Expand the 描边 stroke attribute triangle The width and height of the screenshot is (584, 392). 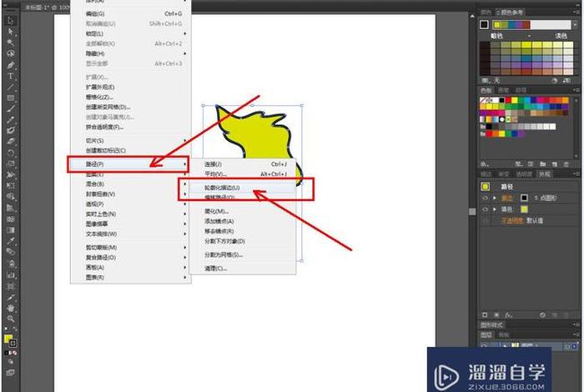495,198
